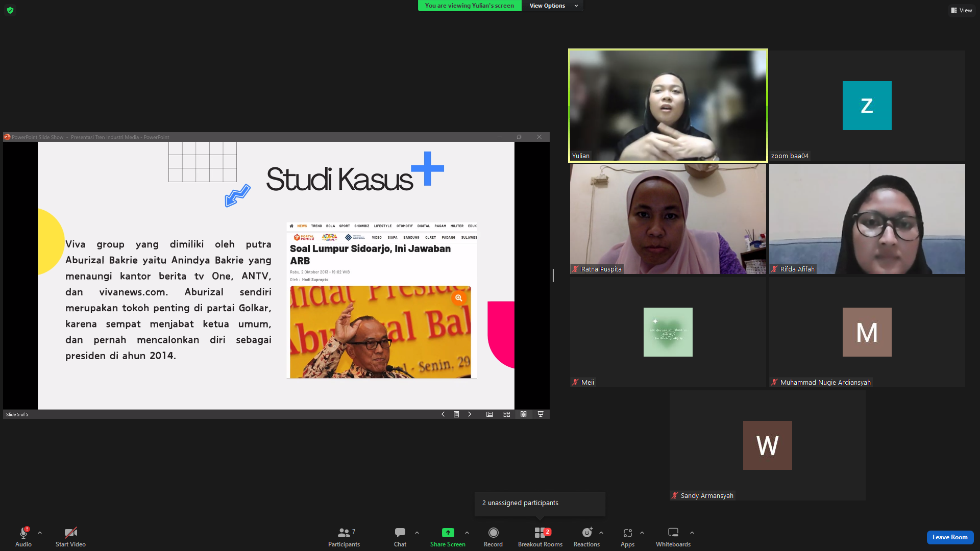This screenshot has width=980, height=551.
Task: Click BOLA tab in the article screenshot
Action: point(331,226)
